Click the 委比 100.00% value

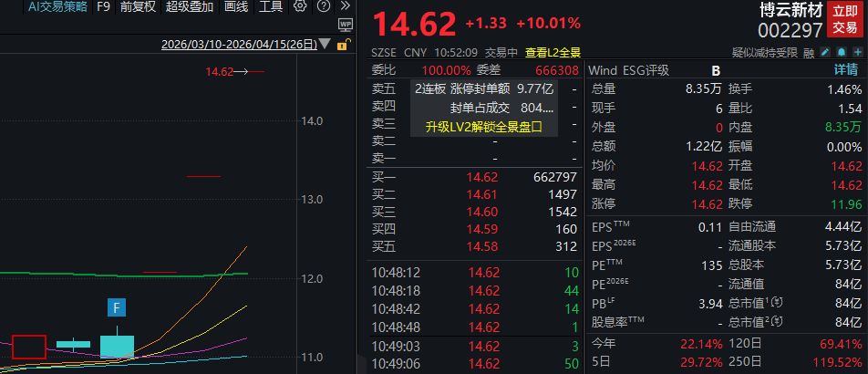point(446,70)
